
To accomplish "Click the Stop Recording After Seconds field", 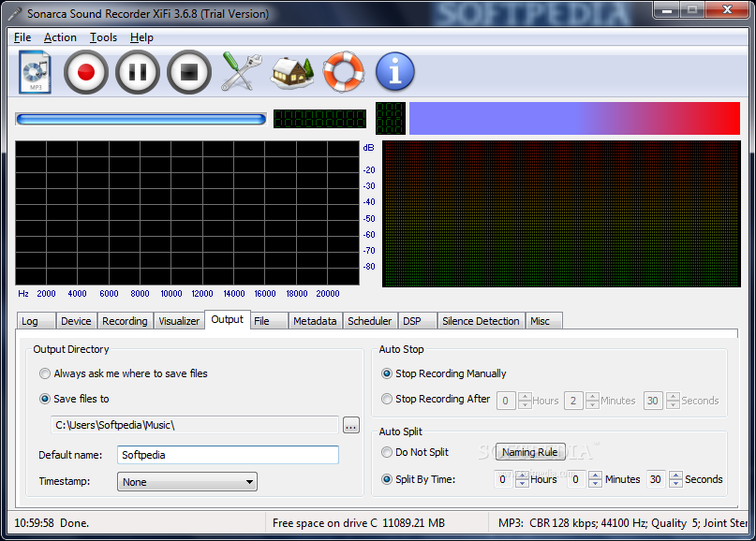I will [653, 401].
